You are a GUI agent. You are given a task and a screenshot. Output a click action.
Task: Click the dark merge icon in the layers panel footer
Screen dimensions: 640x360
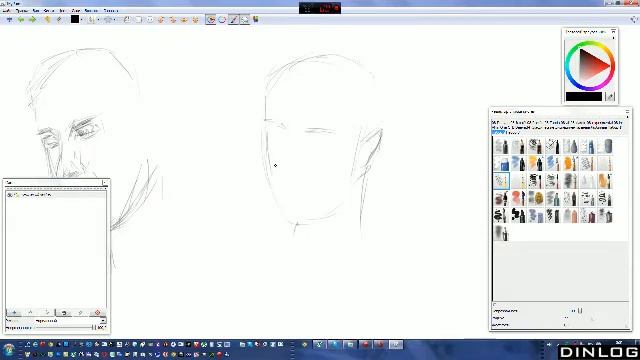(x=64, y=313)
